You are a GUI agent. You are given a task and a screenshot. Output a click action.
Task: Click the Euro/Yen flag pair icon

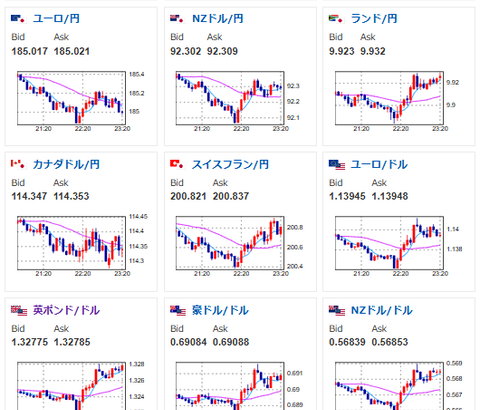coord(19,18)
